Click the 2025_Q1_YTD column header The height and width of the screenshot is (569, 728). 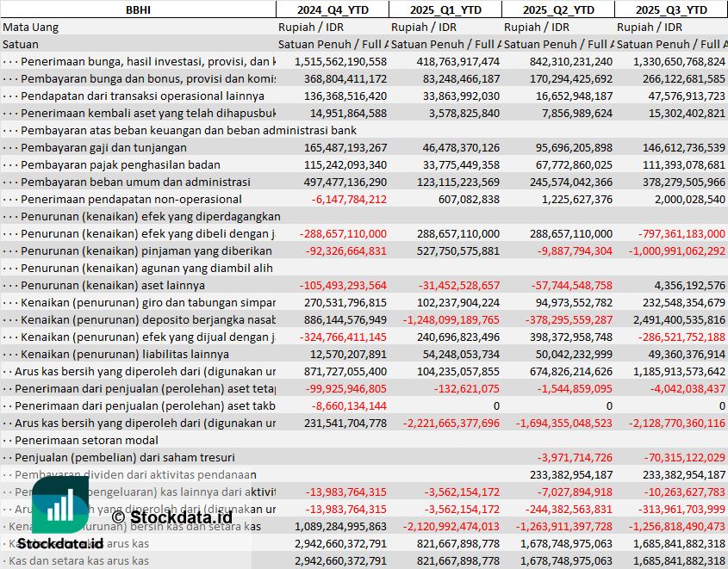coord(445,9)
